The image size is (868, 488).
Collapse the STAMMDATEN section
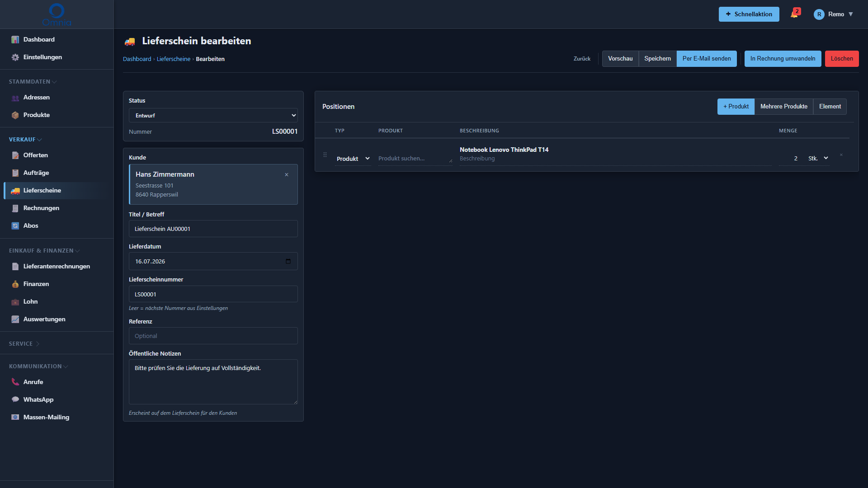click(x=33, y=82)
